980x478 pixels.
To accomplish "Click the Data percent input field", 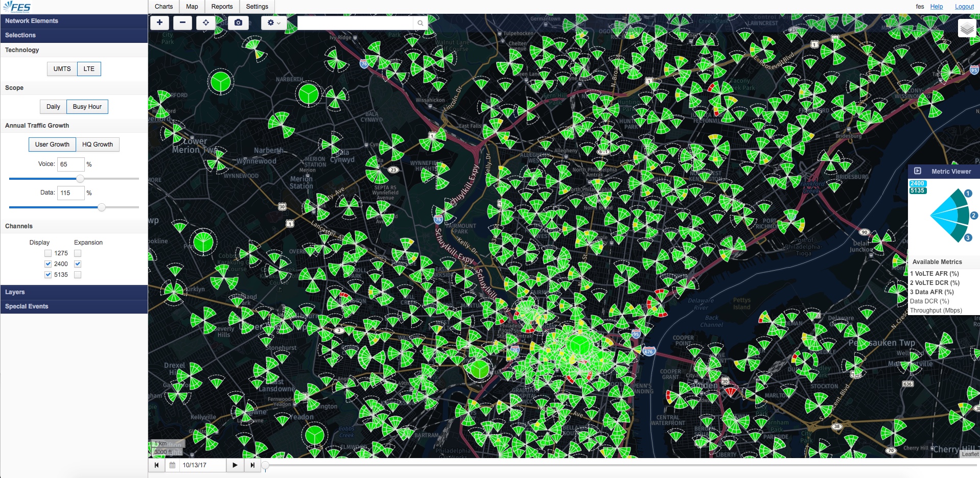I will [71, 193].
